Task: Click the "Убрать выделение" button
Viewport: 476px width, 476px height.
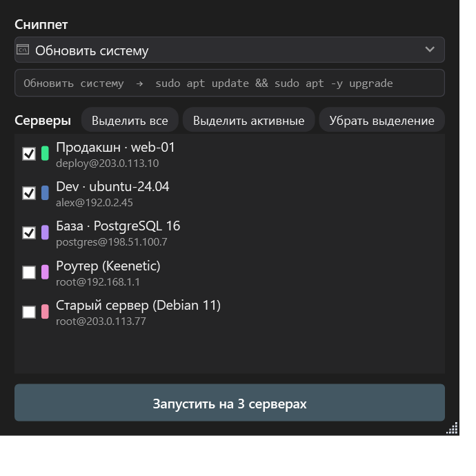Action: 381,121
